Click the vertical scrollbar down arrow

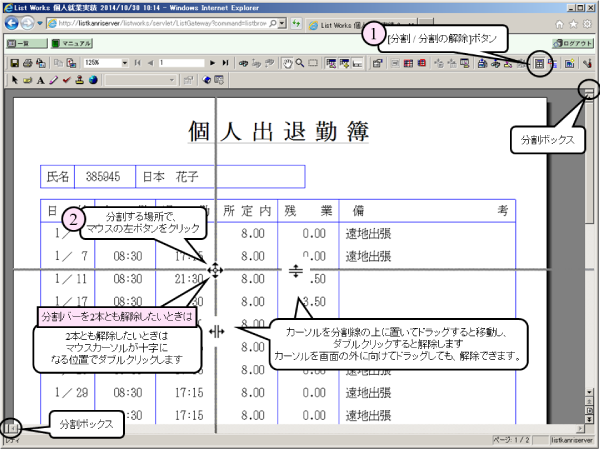pyautogui.click(x=589, y=392)
